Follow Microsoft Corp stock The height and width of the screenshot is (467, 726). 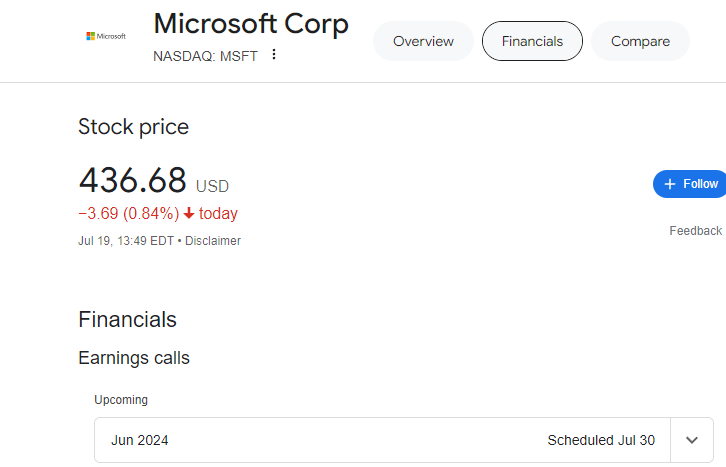(690, 184)
